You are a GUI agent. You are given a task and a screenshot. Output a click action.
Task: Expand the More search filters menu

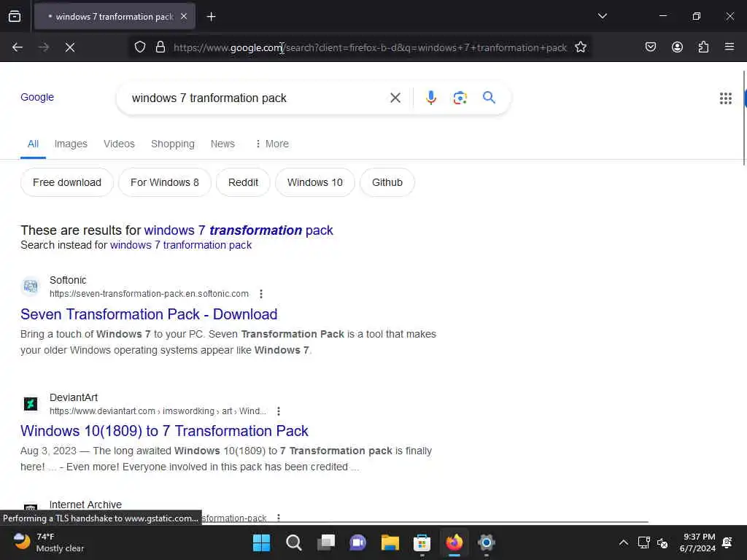click(x=272, y=144)
